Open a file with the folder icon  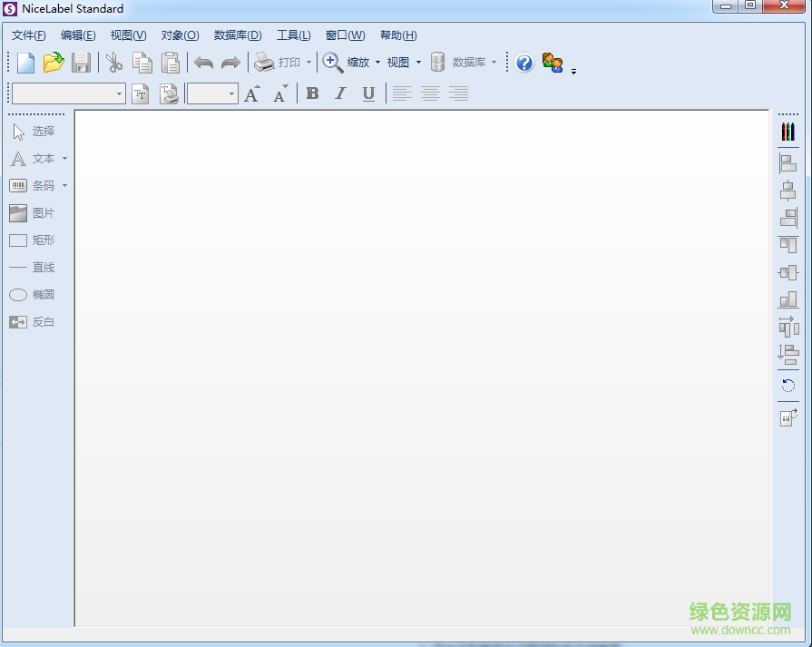54,63
